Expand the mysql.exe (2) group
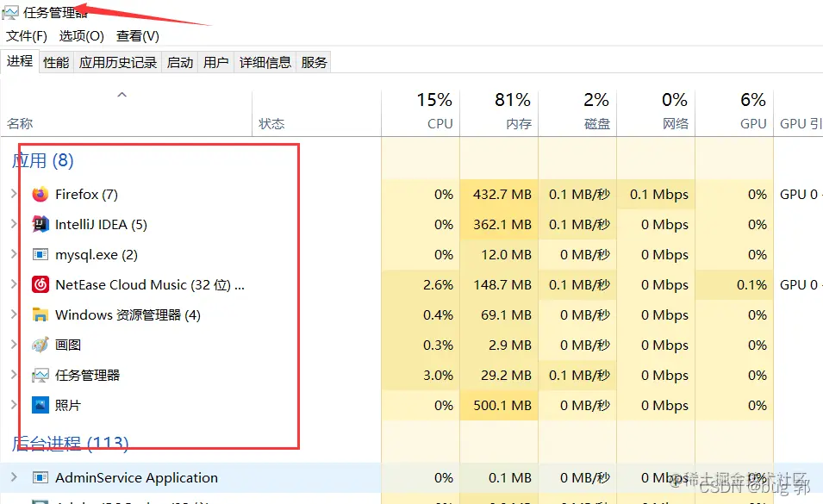The width and height of the screenshot is (823, 504). (x=14, y=254)
